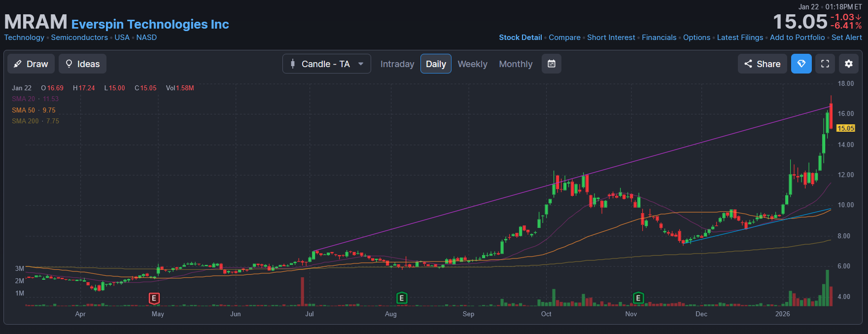Screen dimensions: 868x334
Task: Open chart settings gear
Action: [849, 64]
